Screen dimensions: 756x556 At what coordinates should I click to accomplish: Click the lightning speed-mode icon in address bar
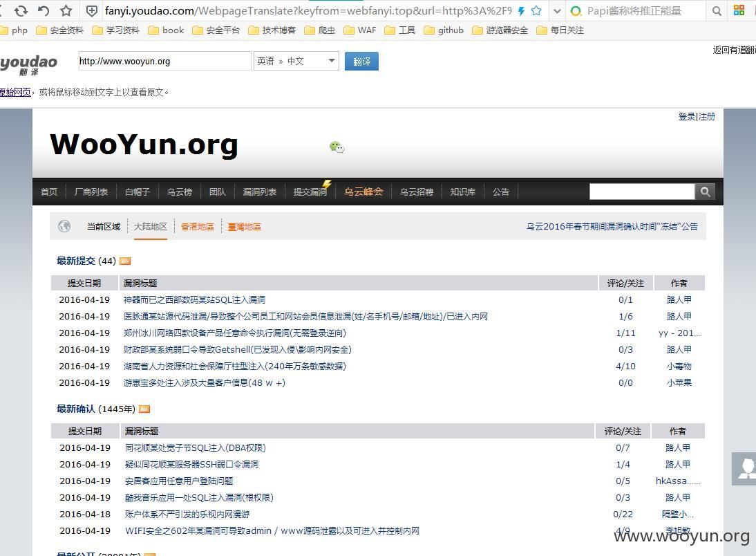pyautogui.click(x=521, y=10)
